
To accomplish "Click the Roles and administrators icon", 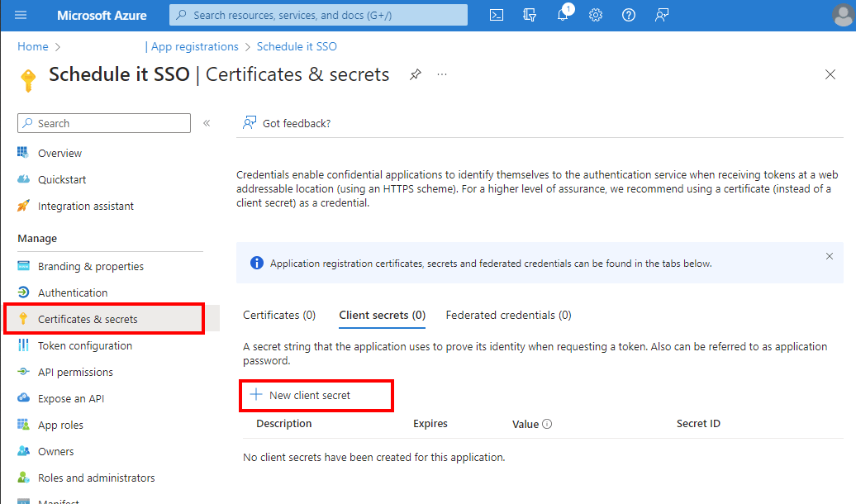I will click(x=23, y=478).
